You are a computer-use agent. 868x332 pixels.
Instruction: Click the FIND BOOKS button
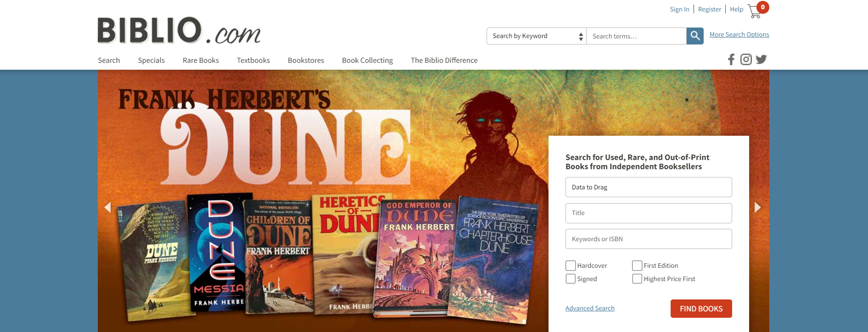[701, 309]
